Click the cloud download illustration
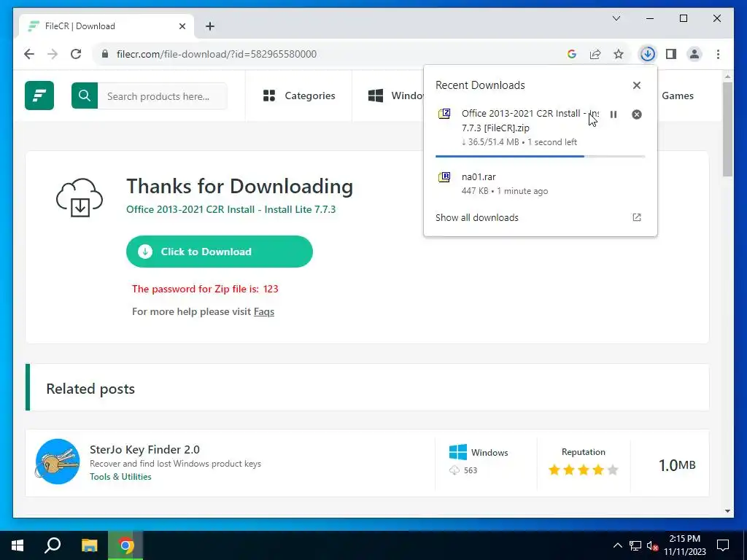The image size is (747, 560). pyautogui.click(x=80, y=198)
